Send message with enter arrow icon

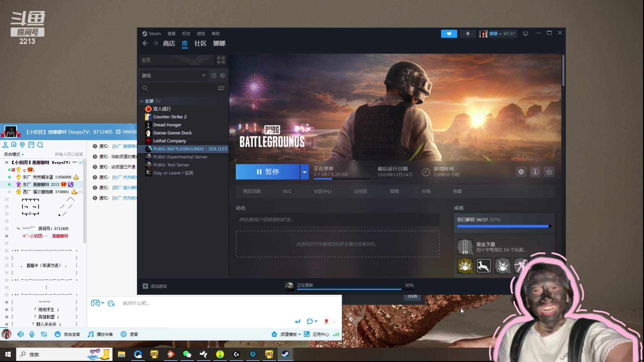click(x=298, y=321)
